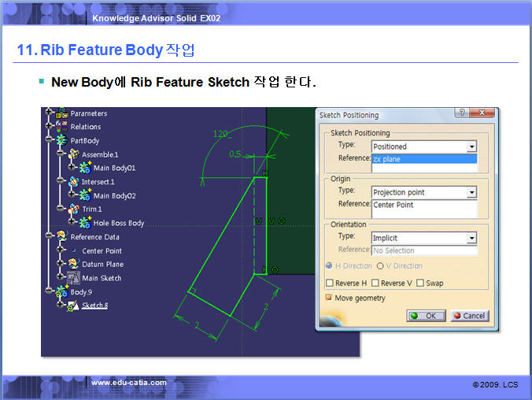532x400 pixels.
Task: Click the Sketch.8 icon under Body.9
Action: [73, 306]
